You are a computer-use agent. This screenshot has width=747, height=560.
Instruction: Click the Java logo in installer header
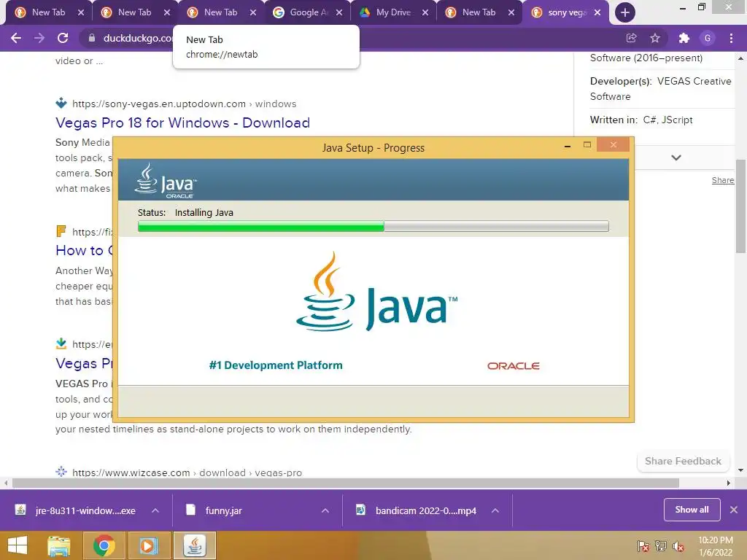pyautogui.click(x=165, y=181)
